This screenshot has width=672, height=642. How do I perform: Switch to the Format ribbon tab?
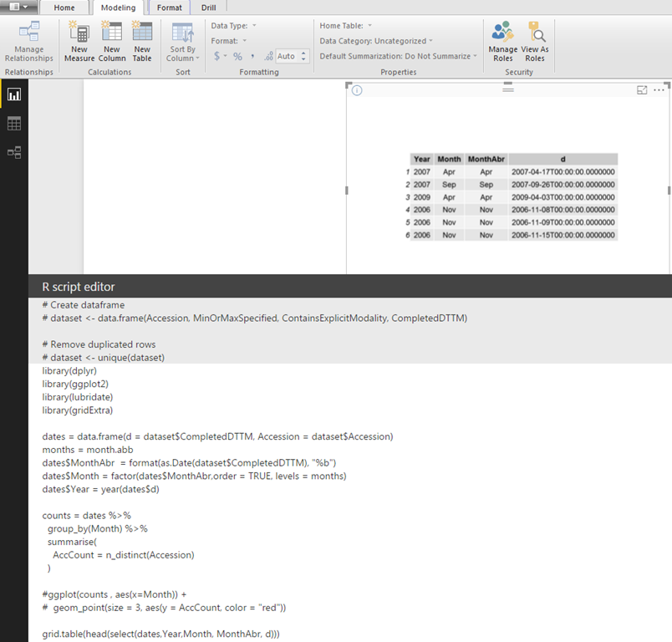169,8
